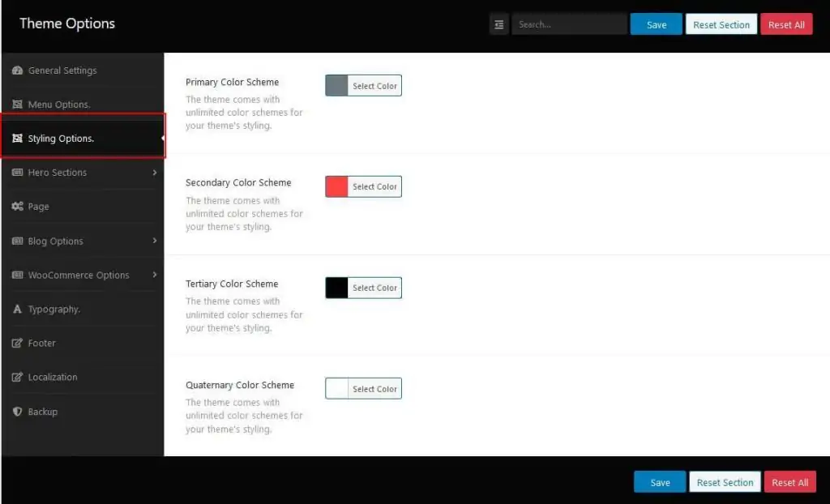Open Backup settings
This screenshot has width=830, height=504.
click(x=83, y=412)
